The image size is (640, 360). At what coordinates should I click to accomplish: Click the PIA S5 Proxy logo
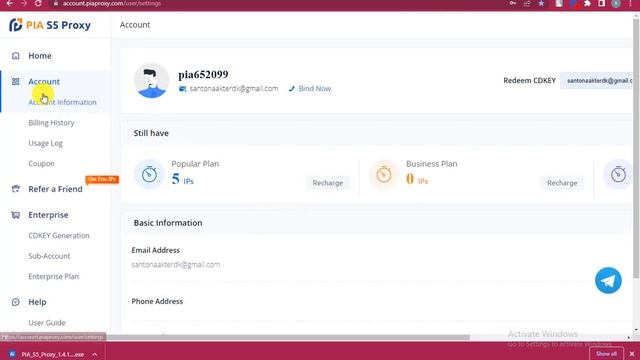click(50, 25)
